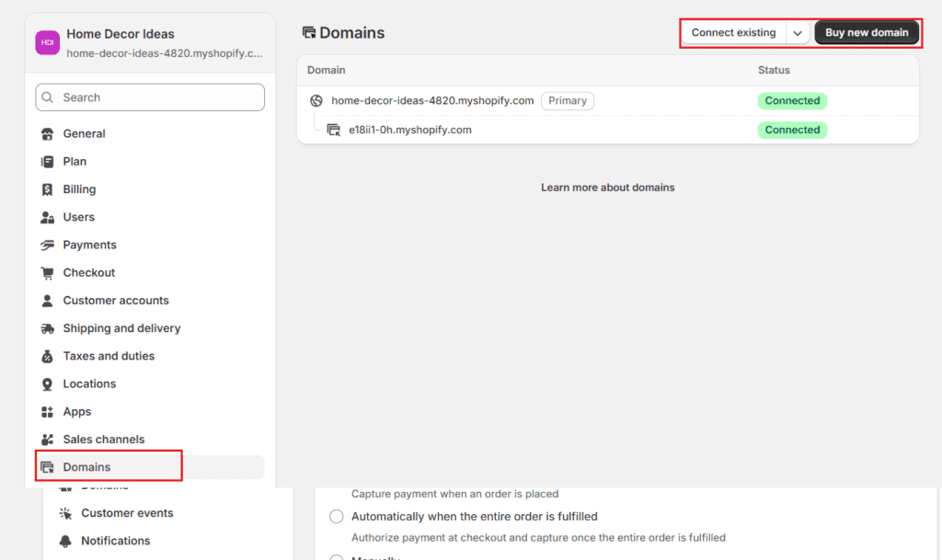Open the Plan settings page
Screen dimensions: 942x560
coord(75,162)
